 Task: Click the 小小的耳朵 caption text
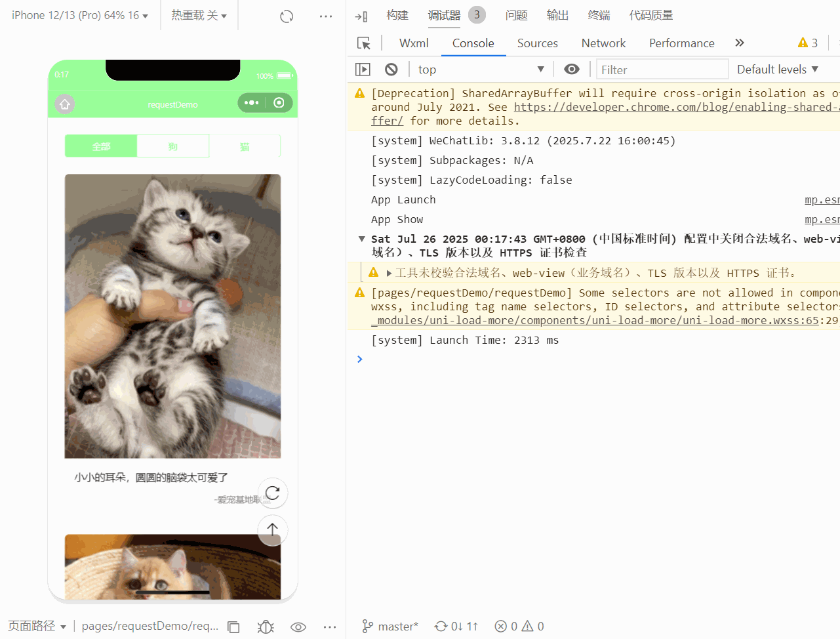(151, 478)
